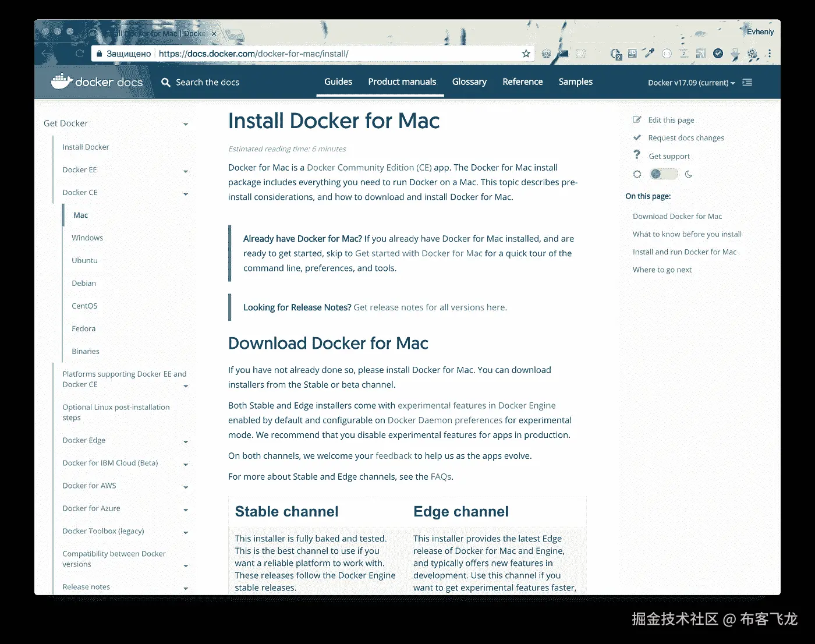Viewport: 815px width, 644px height.
Task: Expand the Compatibility between Docker versions arrow
Action: tap(186, 566)
